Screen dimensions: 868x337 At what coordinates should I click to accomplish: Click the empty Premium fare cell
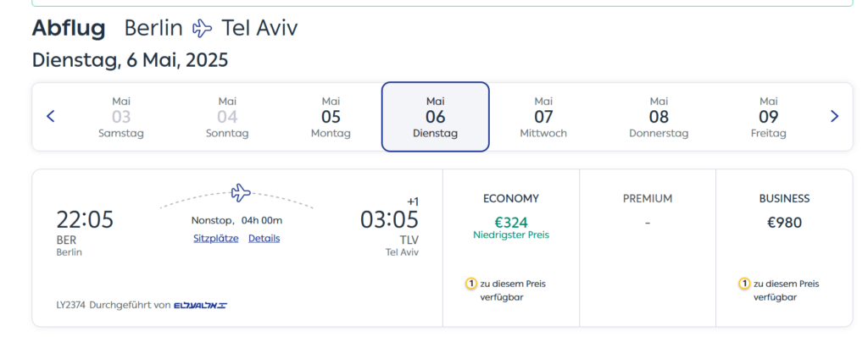pos(648,248)
